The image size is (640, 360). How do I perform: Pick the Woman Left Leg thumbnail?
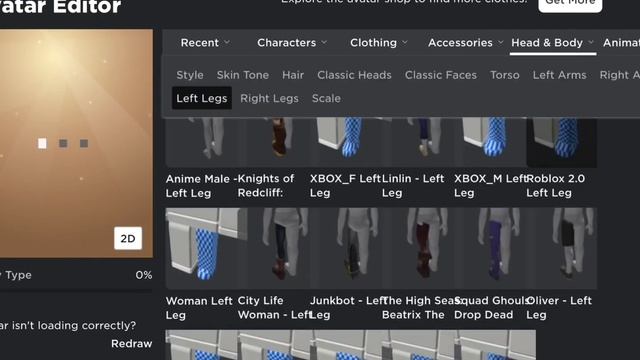[201, 249]
